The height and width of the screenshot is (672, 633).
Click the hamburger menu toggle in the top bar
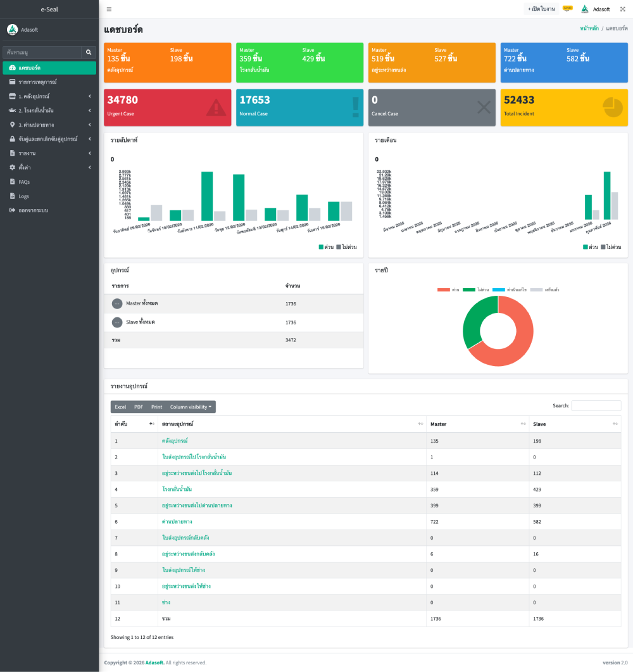pos(109,9)
